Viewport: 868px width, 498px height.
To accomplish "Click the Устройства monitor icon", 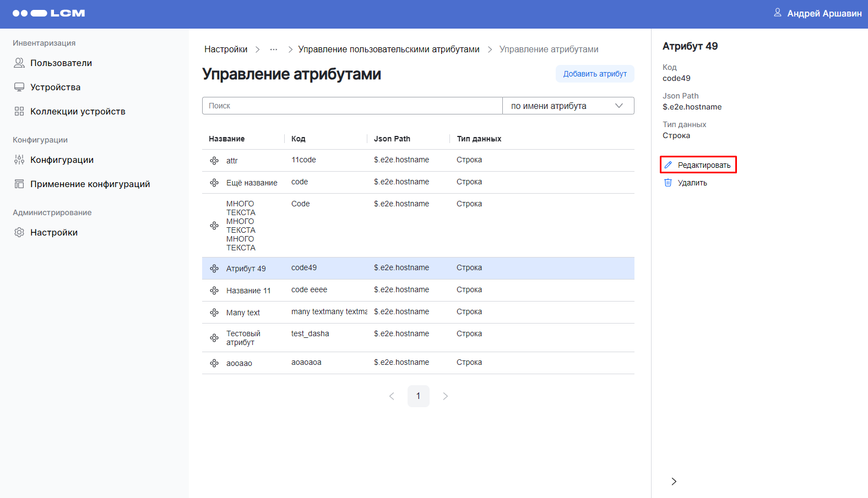I will point(19,87).
